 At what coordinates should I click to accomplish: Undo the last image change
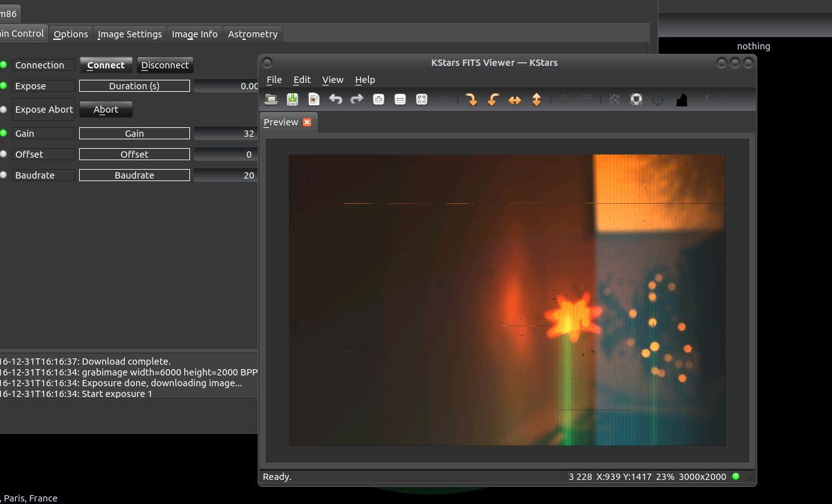coord(336,99)
